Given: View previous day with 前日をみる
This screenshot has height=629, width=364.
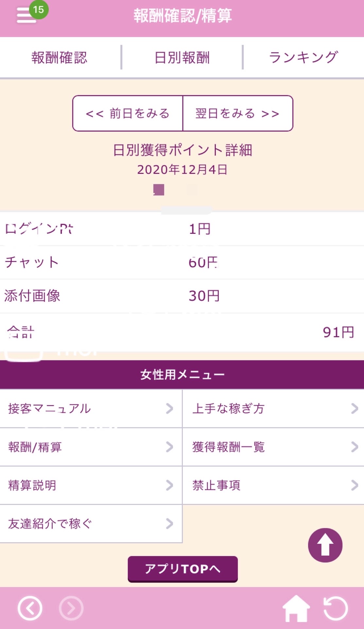Looking at the screenshot, I should point(128,113).
